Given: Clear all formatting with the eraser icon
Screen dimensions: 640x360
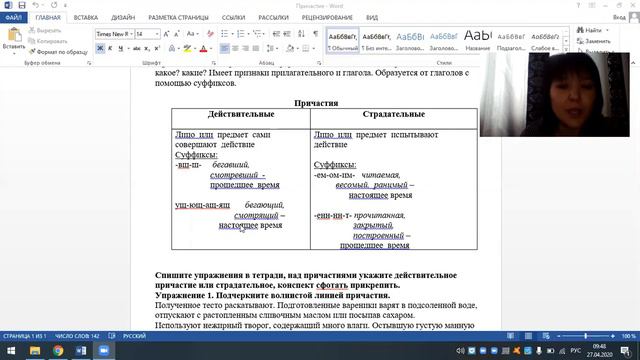Looking at the screenshot, I should [x=210, y=34].
